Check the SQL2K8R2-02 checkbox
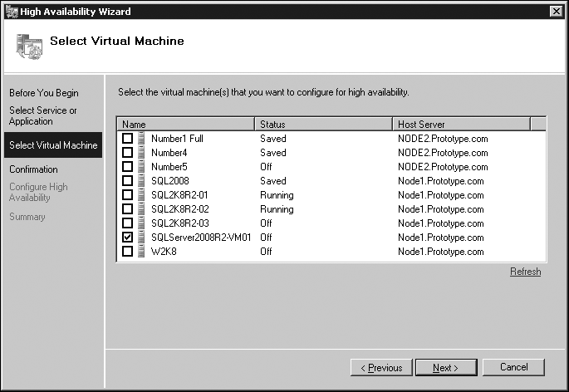 tap(127, 209)
